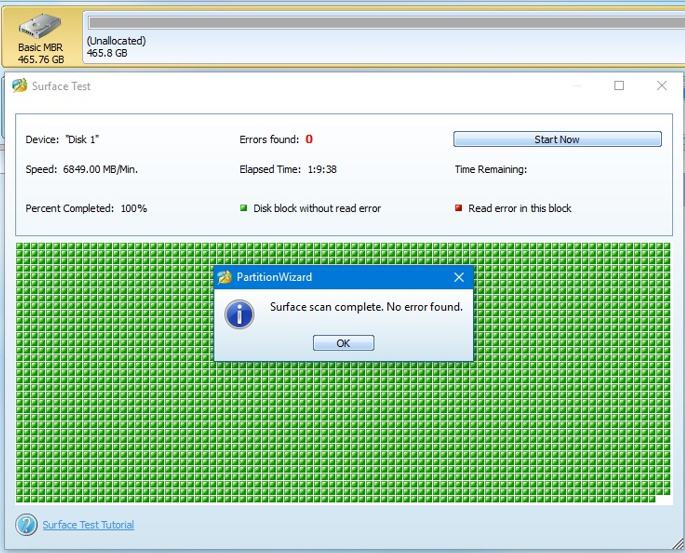
Task: Click 'Disk block without read error' legend text
Action: [x=317, y=208]
